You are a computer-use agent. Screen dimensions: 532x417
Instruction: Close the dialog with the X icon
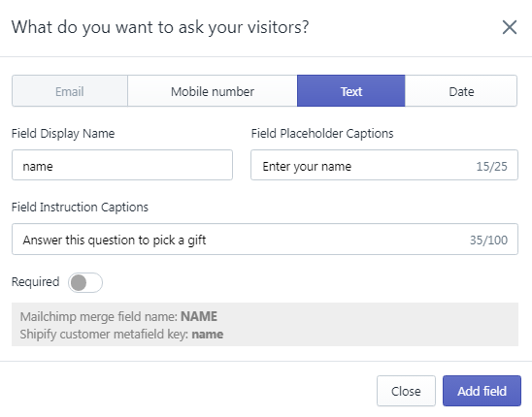pyautogui.click(x=510, y=27)
